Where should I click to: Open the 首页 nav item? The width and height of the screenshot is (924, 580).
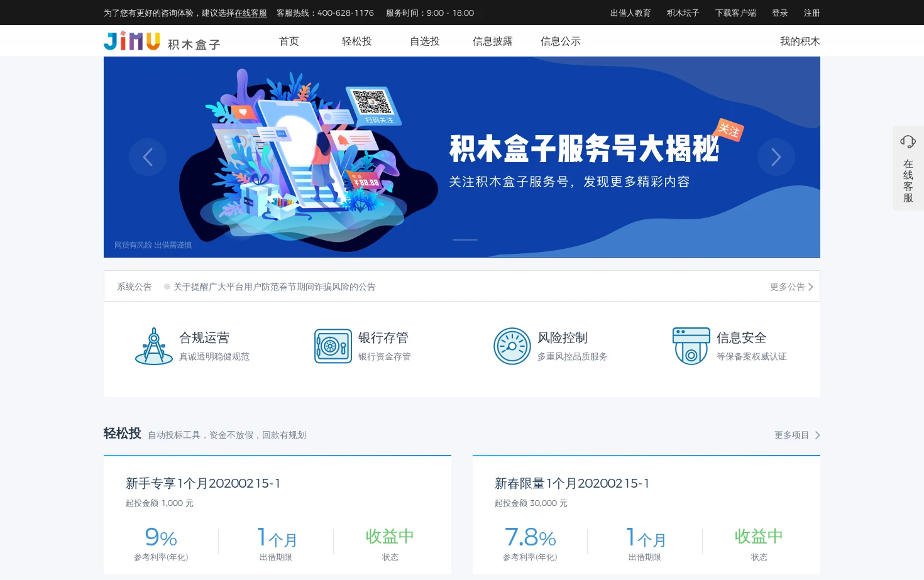289,41
